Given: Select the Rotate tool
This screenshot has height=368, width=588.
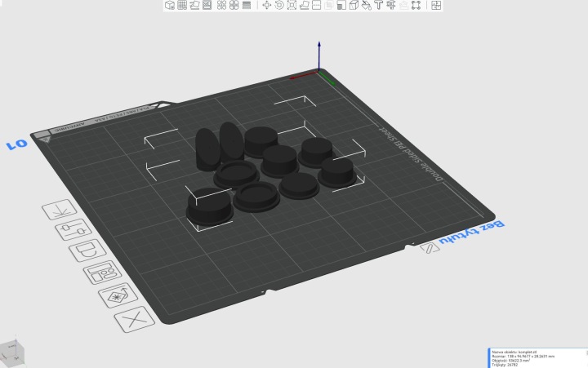Looking at the screenshot, I should (279, 5).
